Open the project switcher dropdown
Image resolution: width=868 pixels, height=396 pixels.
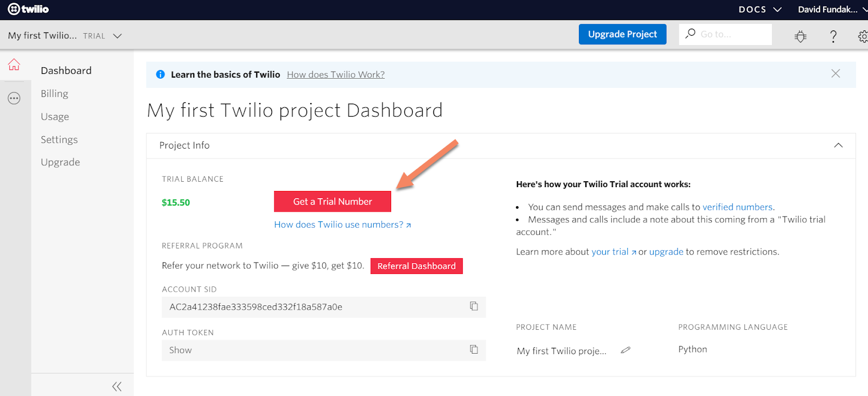tap(65, 36)
